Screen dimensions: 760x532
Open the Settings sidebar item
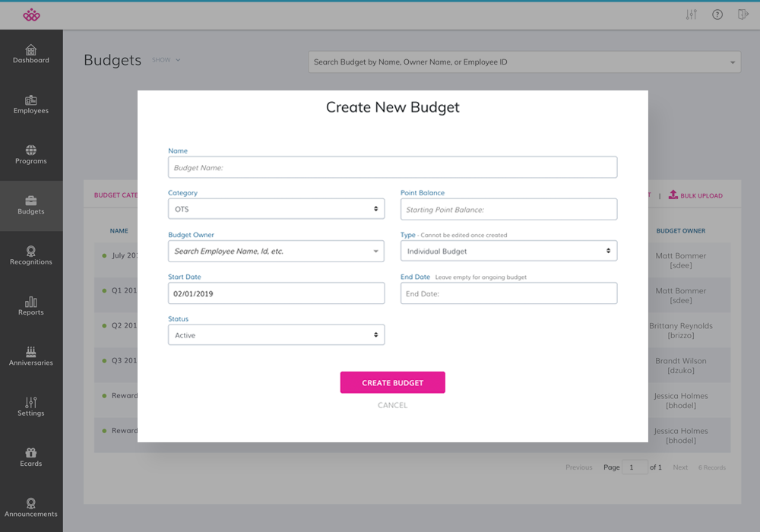(31, 407)
